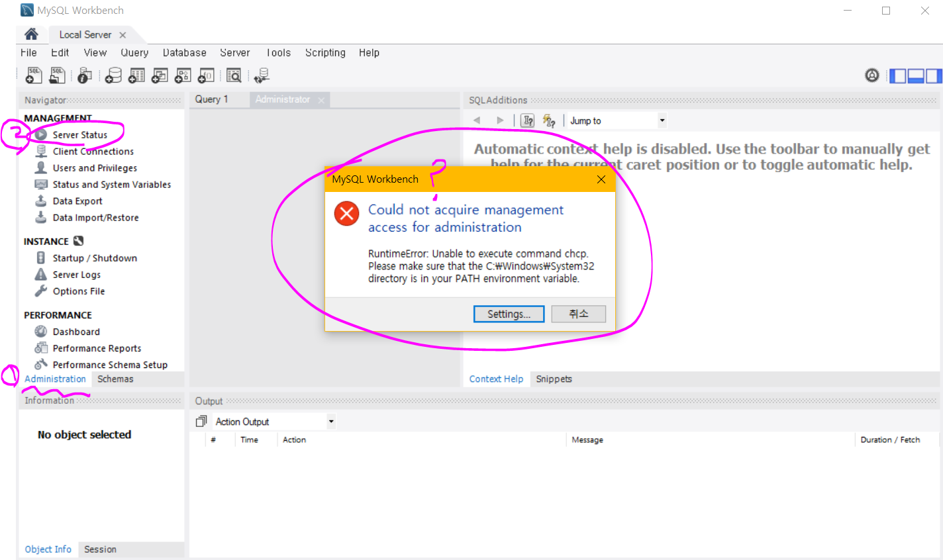The height and width of the screenshot is (560, 943).
Task: Switch to the Session tab
Action: (100, 549)
